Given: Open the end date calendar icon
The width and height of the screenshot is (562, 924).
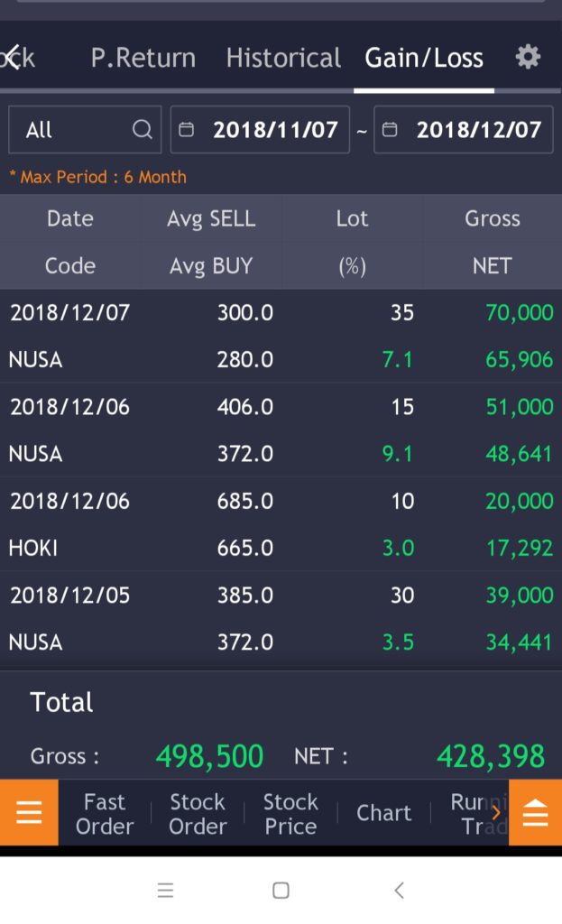Looking at the screenshot, I should [390, 130].
